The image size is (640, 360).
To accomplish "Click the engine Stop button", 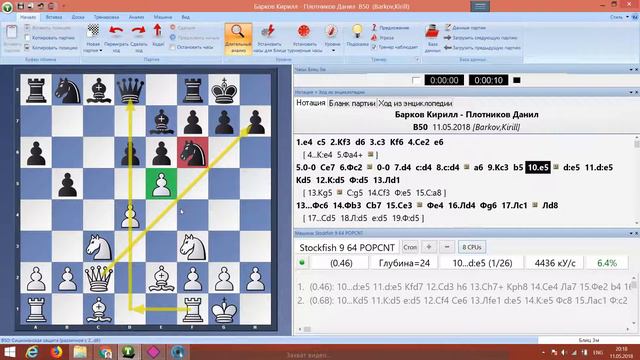I will point(410,247).
